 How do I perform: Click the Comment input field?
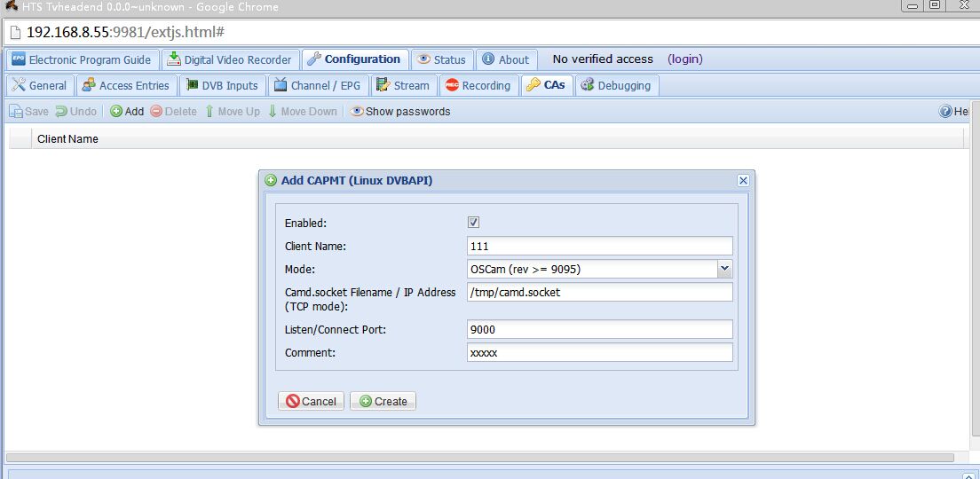pyautogui.click(x=599, y=352)
